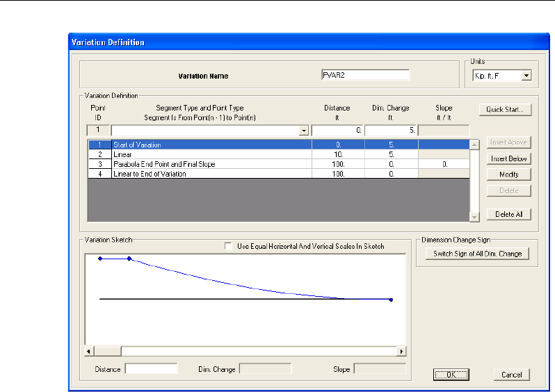
Task: Click the Modify button
Action: tap(509, 174)
